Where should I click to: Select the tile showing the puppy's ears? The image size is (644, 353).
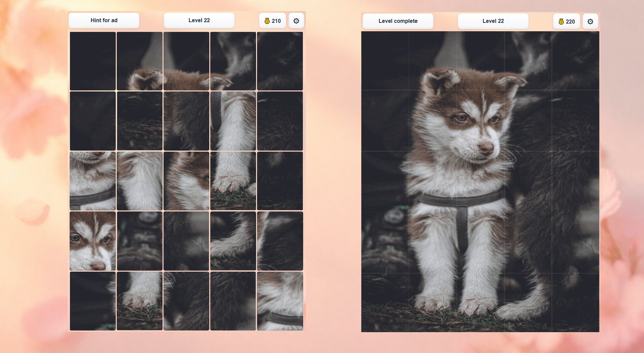139,61
